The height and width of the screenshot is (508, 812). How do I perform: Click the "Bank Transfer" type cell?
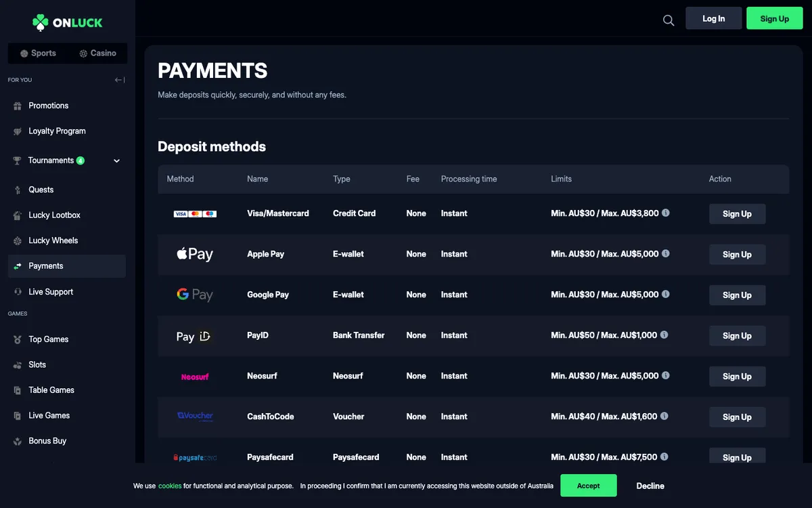(359, 335)
